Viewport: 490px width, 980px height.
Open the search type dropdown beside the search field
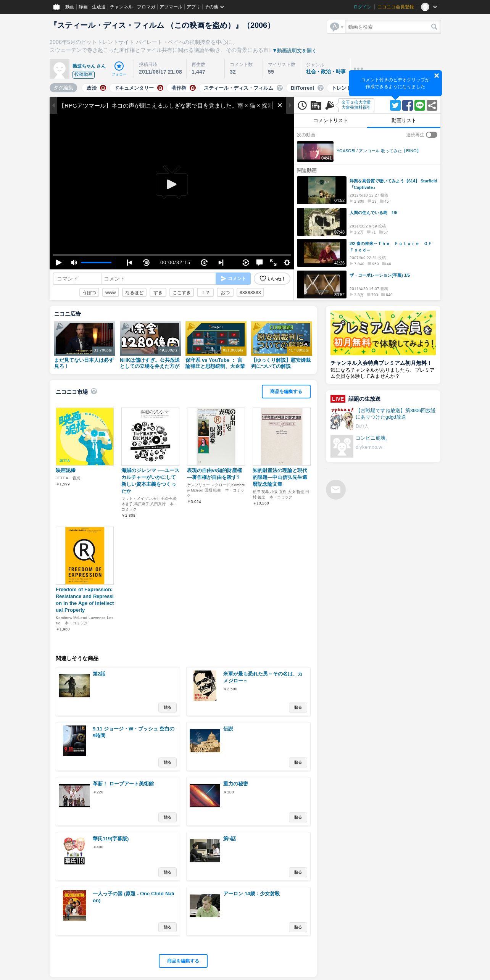(336, 27)
